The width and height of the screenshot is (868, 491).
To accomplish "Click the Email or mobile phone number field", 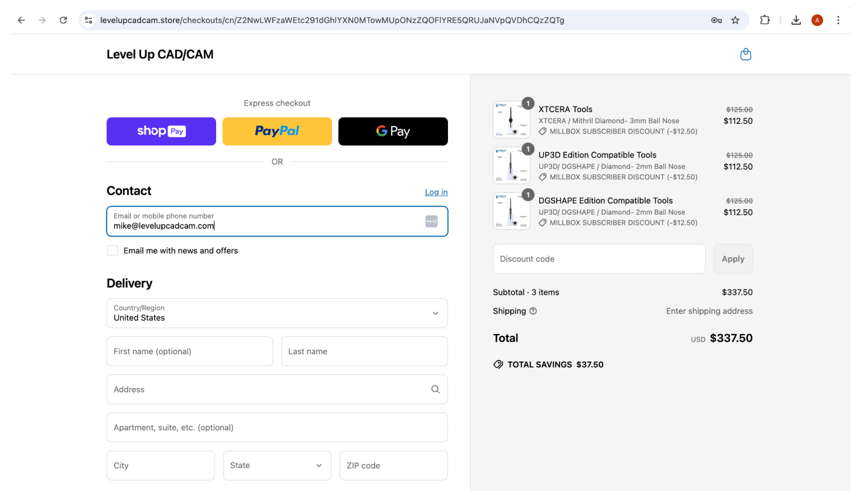I will tap(277, 221).
